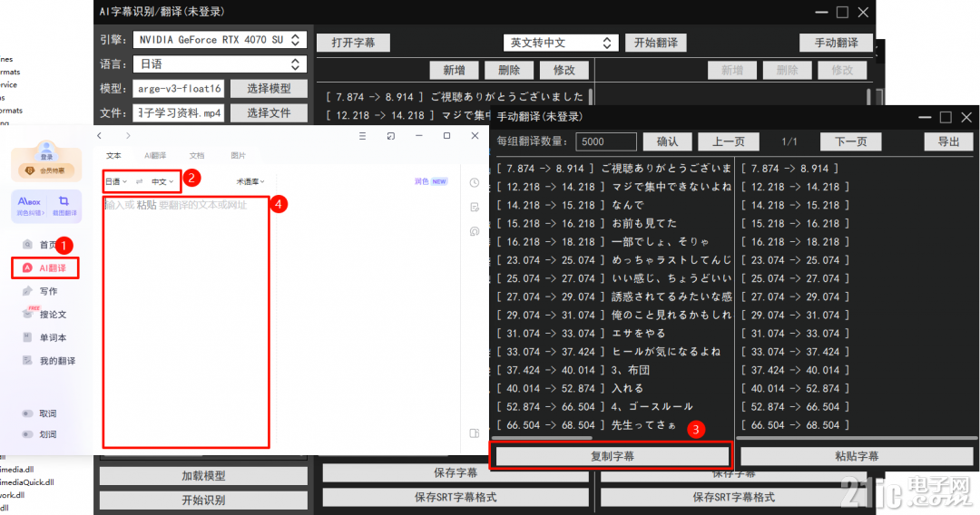Switch to the 文档 tab
The image size is (980, 515).
click(197, 155)
